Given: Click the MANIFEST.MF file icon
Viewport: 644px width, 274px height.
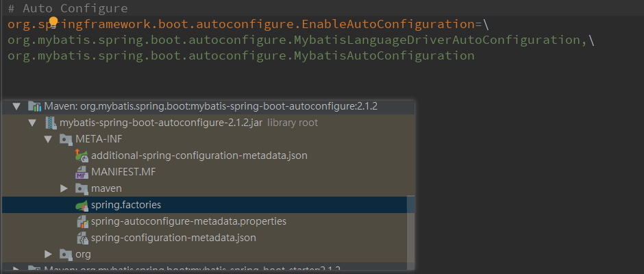Looking at the screenshot, I should (82, 172).
